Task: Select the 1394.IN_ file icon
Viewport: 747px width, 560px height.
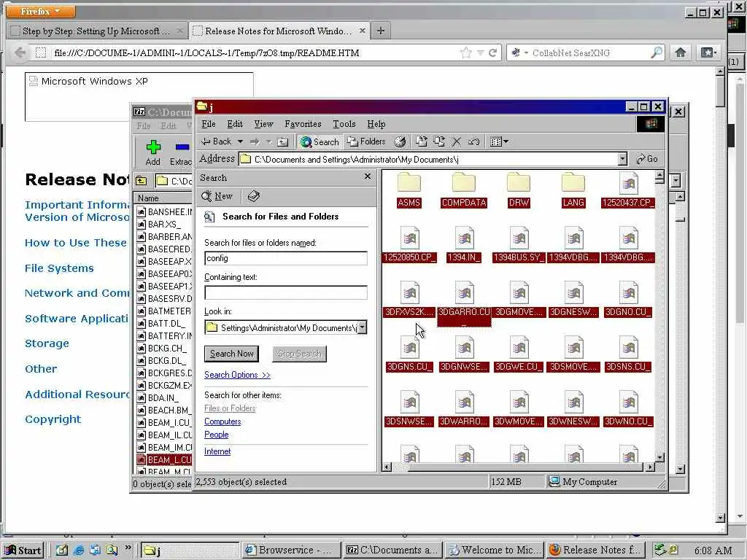Action: click(464, 238)
